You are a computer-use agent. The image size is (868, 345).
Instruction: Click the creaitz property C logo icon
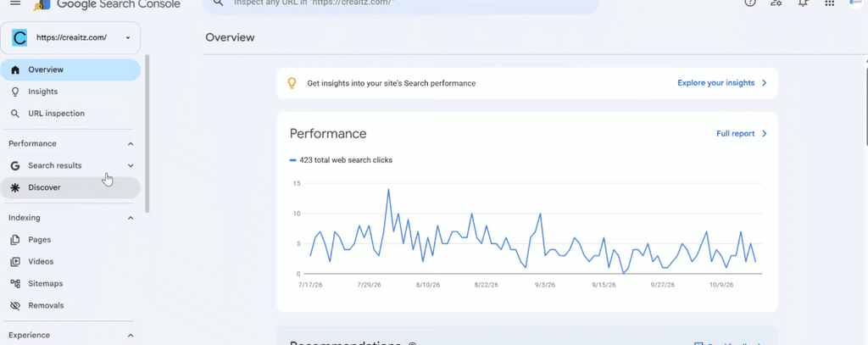[19, 38]
